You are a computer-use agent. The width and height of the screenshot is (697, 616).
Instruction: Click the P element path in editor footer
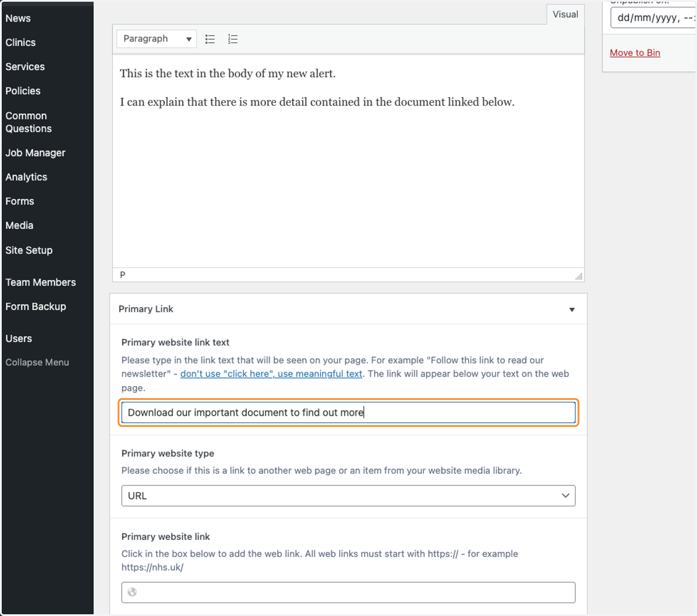tap(123, 275)
